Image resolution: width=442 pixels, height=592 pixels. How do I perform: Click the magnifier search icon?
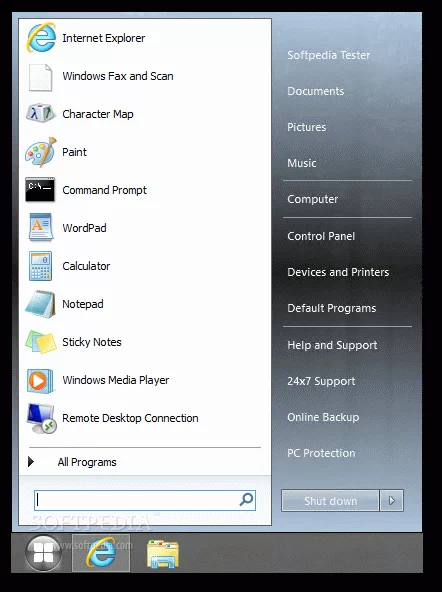coord(246,500)
